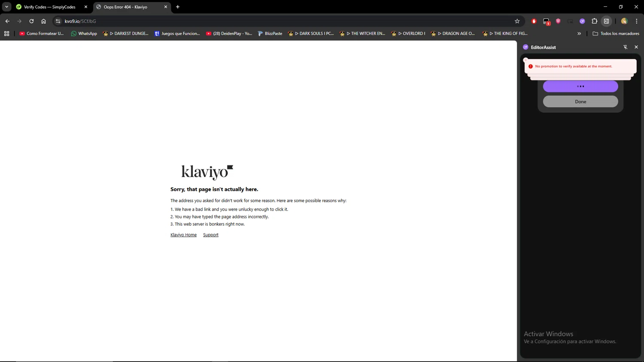This screenshot has height=362, width=644.
Task: Open extension with red badge showing 1
Action: 546,21
